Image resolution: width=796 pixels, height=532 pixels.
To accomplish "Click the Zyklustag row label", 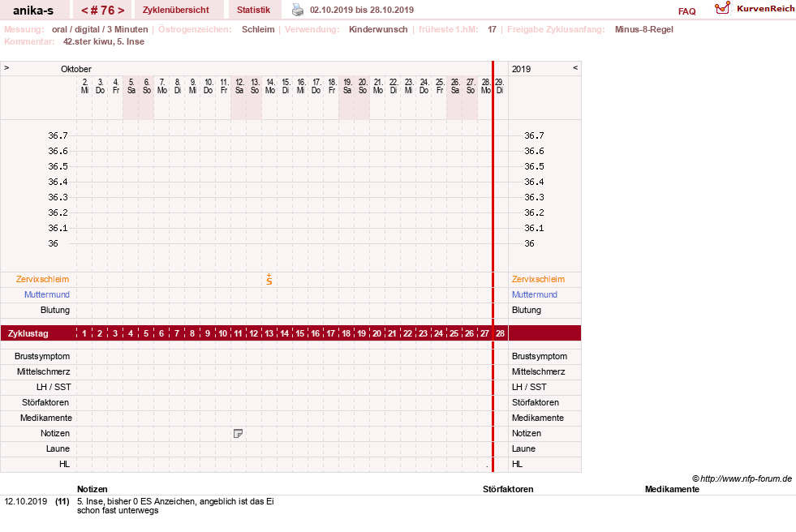I will tap(28, 333).
